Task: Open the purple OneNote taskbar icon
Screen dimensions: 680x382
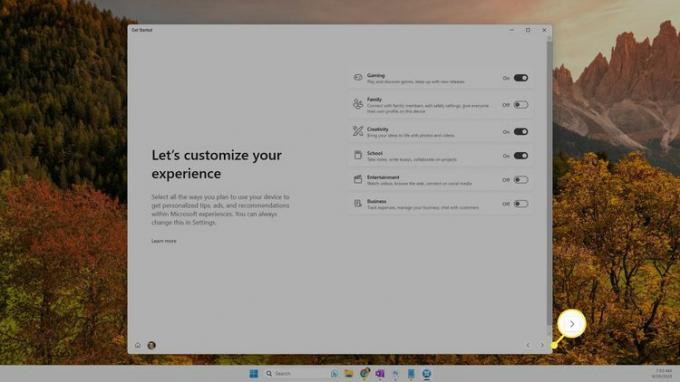Action: (380, 373)
